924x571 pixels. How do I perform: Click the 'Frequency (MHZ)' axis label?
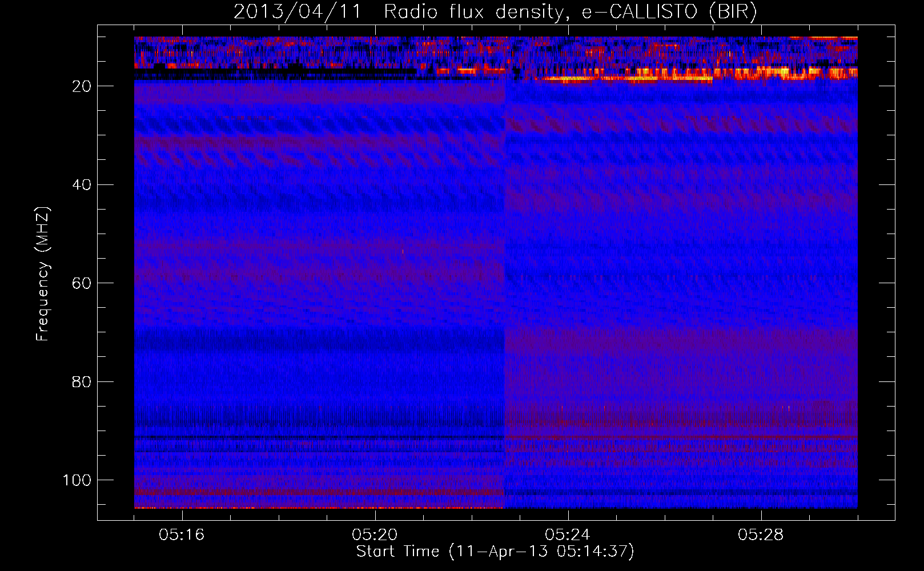point(43,274)
